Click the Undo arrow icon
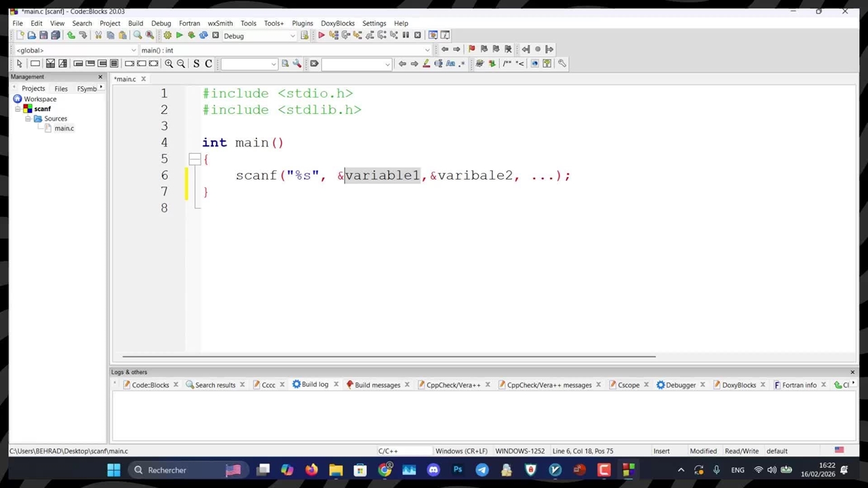 [x=71, y=35]
